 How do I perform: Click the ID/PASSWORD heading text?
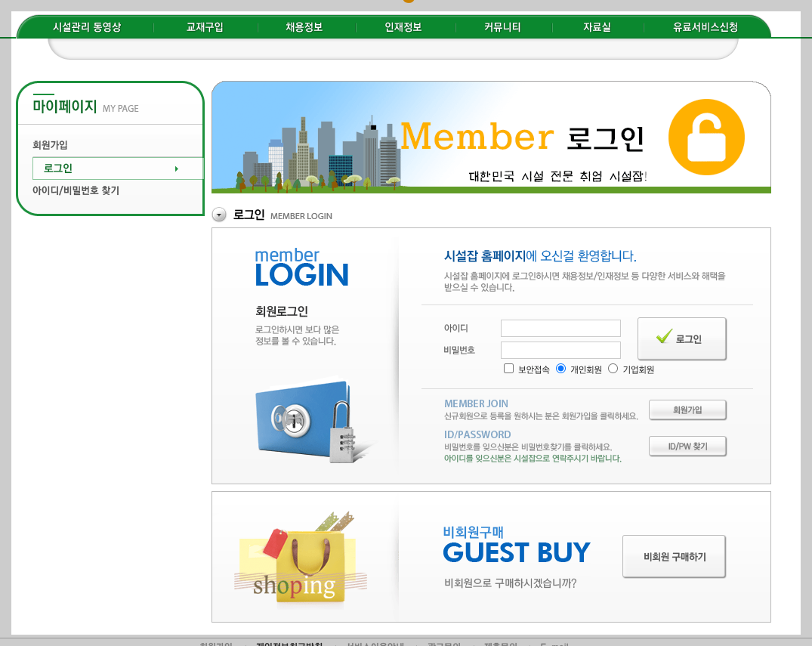coord(477,434)
